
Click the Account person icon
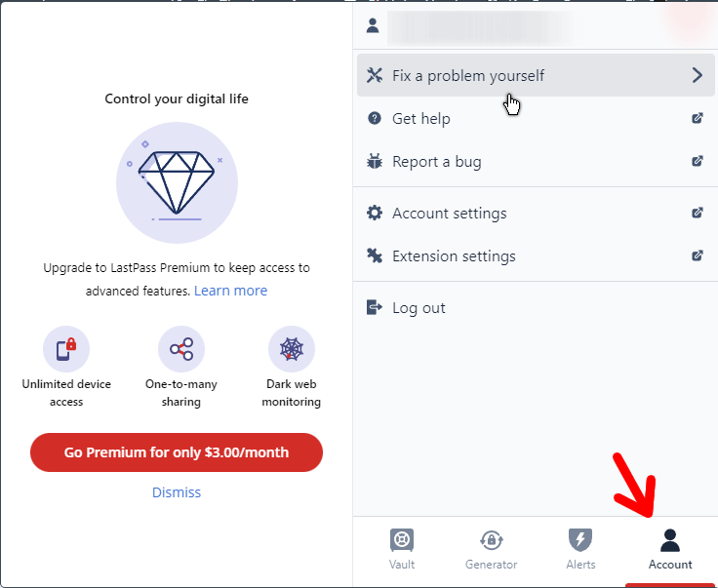[670, 540]
